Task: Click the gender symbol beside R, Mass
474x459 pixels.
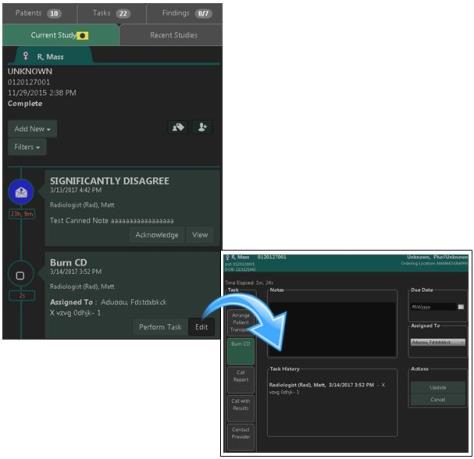Action: pos(26,56)
